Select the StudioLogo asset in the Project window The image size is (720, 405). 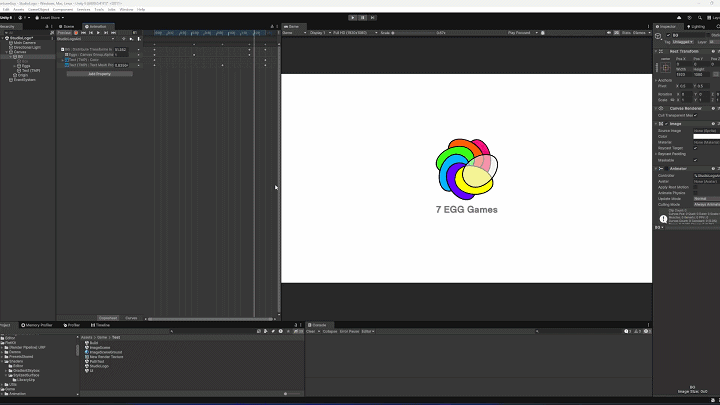[99, 366]
